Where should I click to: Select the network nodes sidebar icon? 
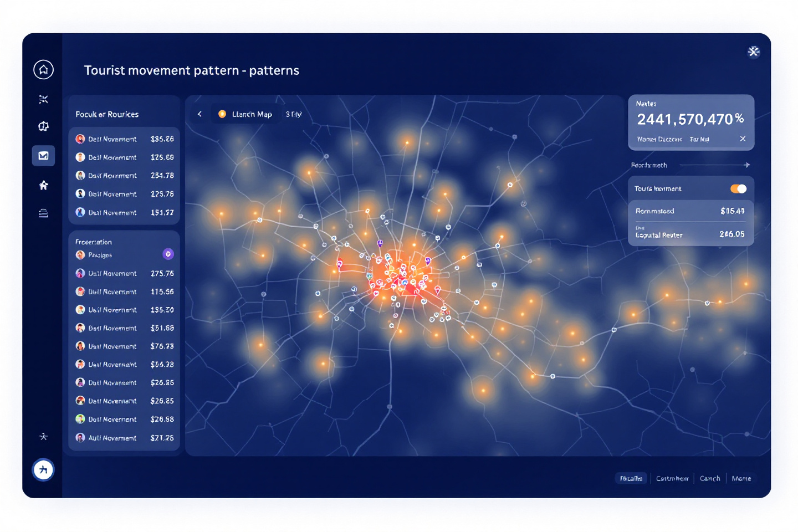43,99
